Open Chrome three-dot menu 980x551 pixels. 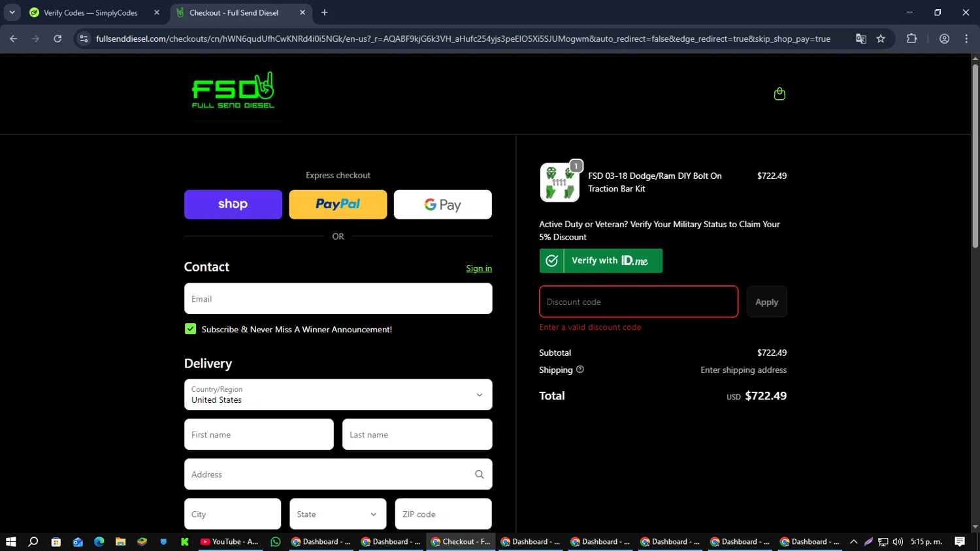pos(966,39)
